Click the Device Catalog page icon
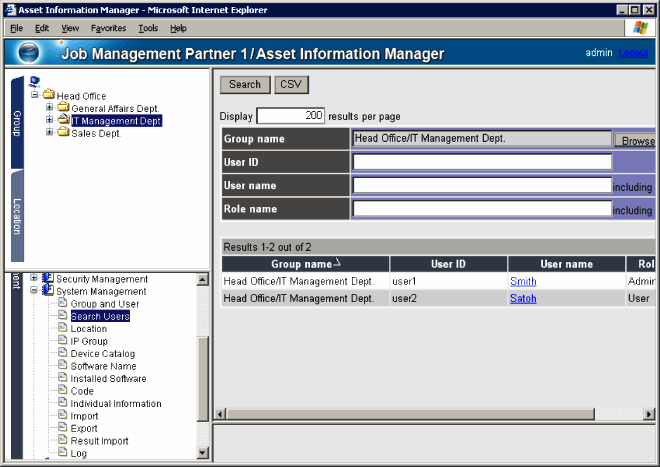660x467 pixels. [x=63, y=354]
